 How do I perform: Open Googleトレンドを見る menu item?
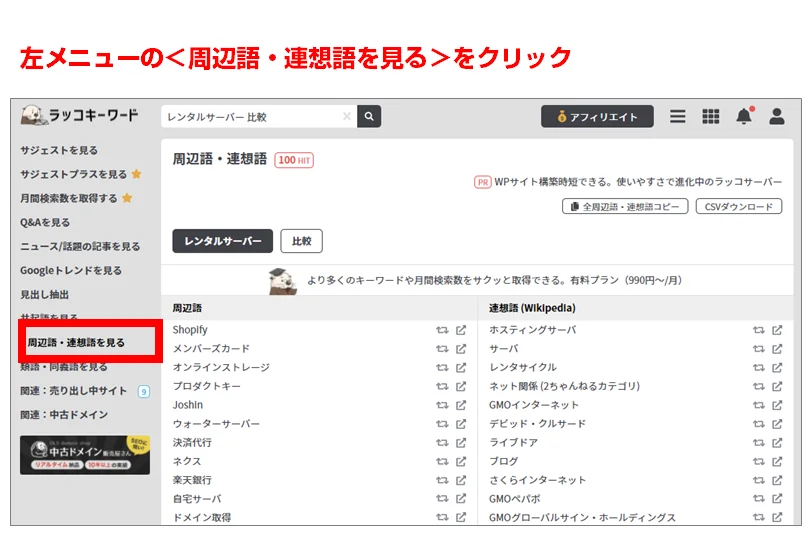pos(71,271)
